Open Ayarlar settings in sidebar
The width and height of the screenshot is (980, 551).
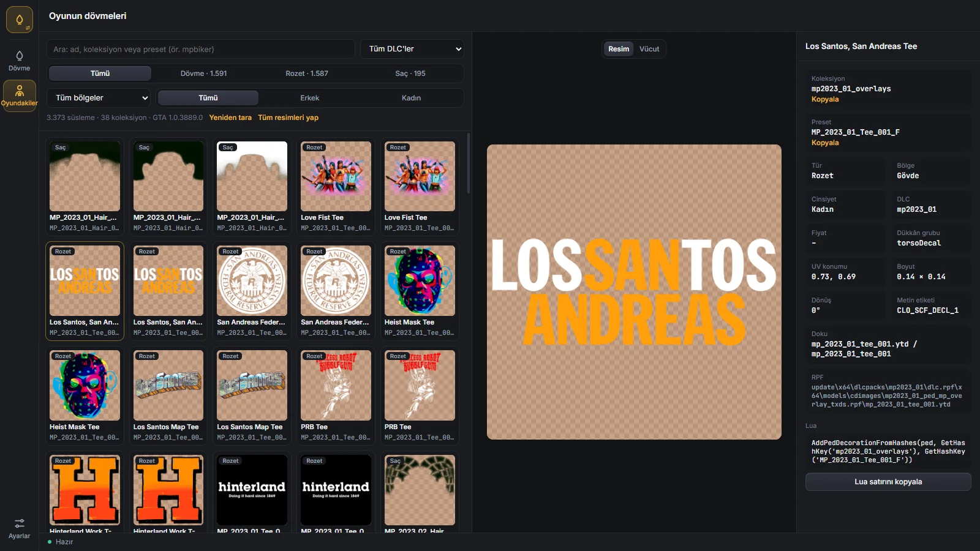[20, 528]
